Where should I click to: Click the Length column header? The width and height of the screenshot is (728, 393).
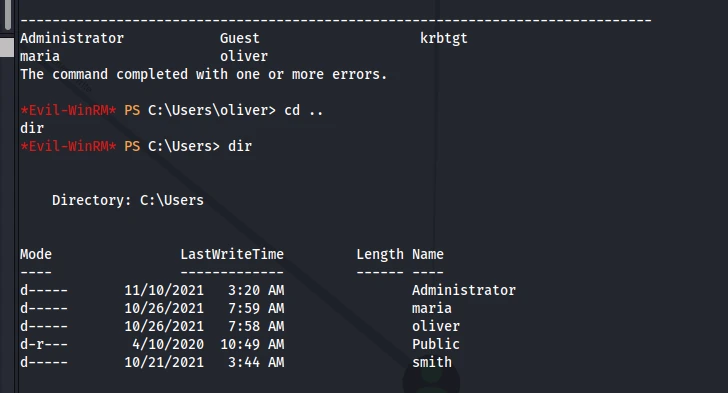point(380,255)
